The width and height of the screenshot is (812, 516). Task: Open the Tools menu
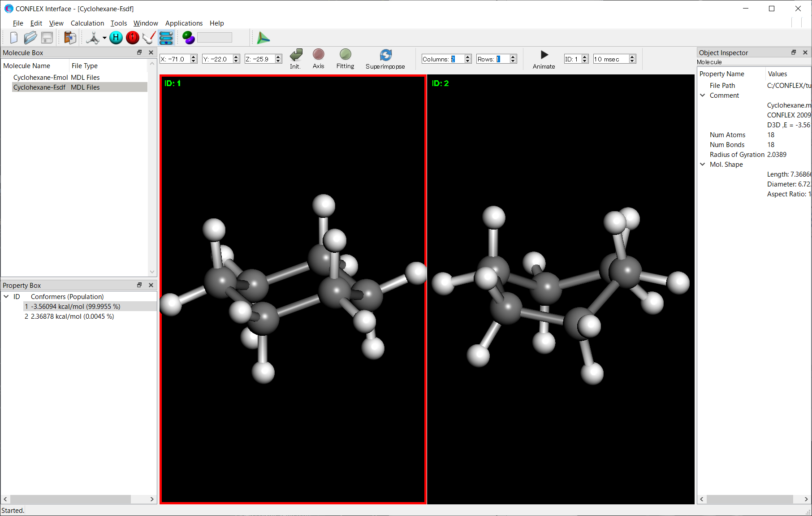[119, 23]
